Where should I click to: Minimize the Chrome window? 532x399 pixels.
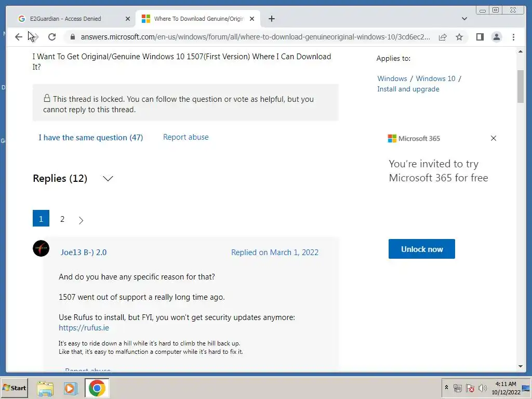(x=483, y=10)
